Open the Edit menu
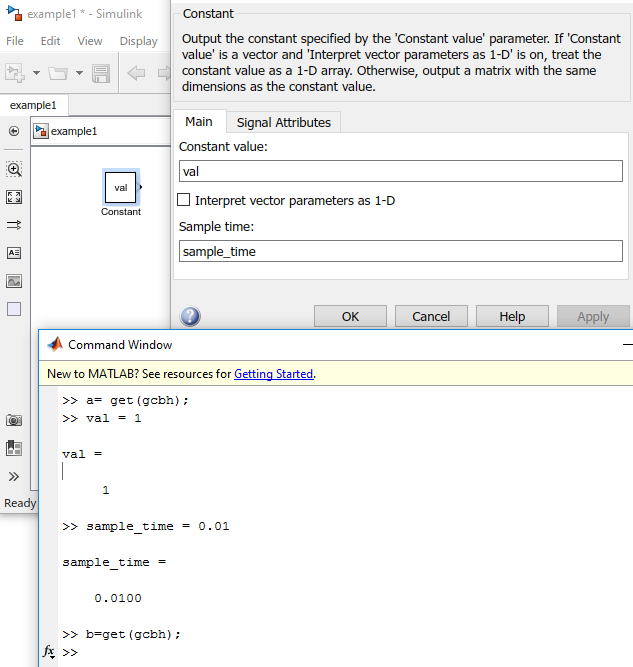Image resolution: width=633 pixels, height=667 pixels. [50, 41]
